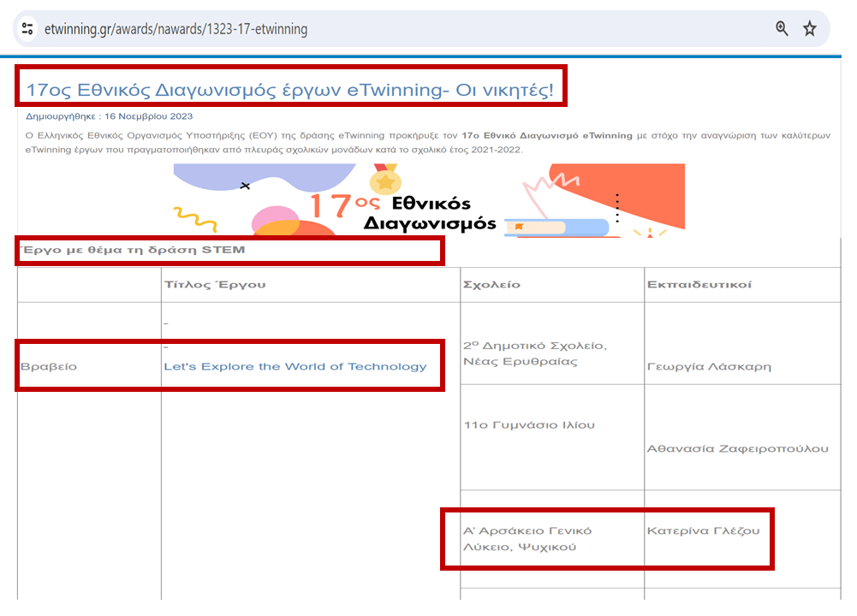The height and width of the screenshot is (616, 857).
Task: Open 'Let's Explore the World of Technology' link
Action: point(295,366)
